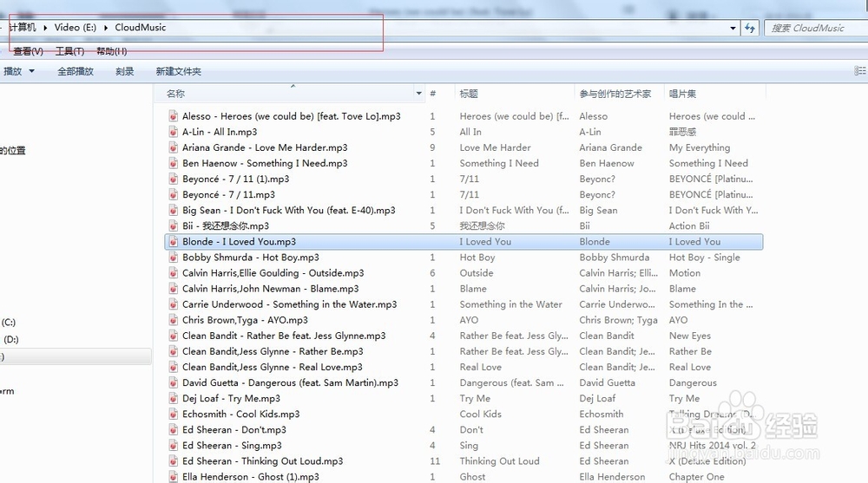Click the file icon of Ben Haenow - Something I Need
The height and width of the screenshot is (483, 868).
pyautogui.click(x=174, y=163)
